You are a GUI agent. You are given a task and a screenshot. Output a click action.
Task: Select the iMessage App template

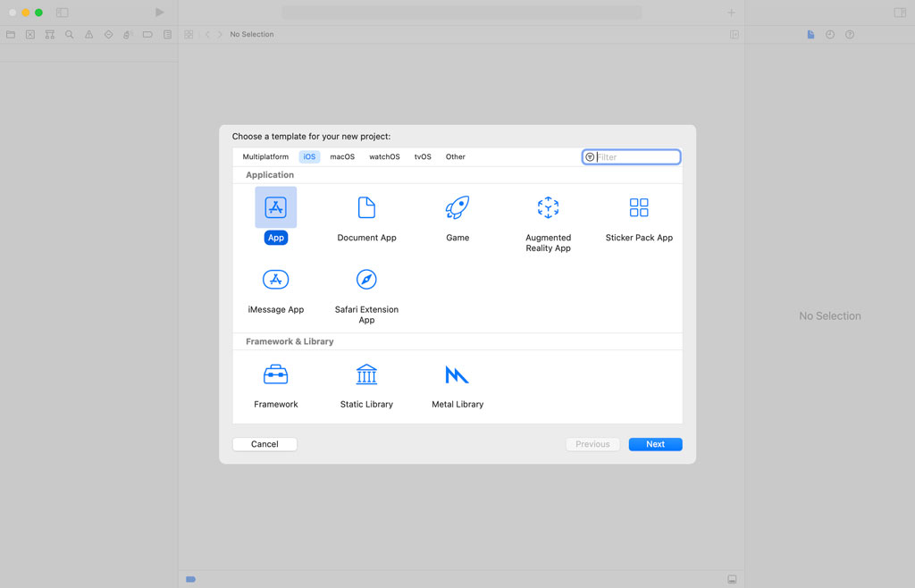tap(275, 280)
